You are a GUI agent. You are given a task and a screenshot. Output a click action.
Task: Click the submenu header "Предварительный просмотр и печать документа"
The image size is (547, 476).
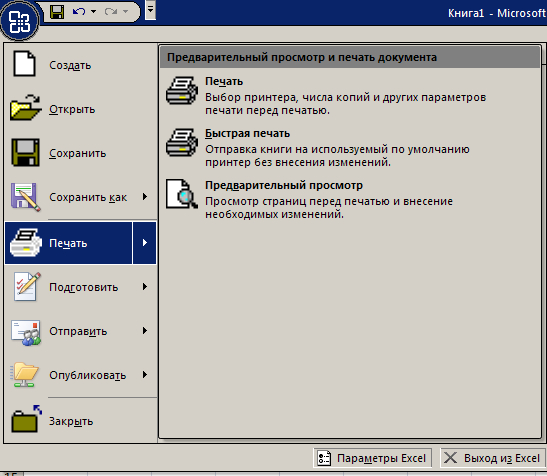[302, 57]
